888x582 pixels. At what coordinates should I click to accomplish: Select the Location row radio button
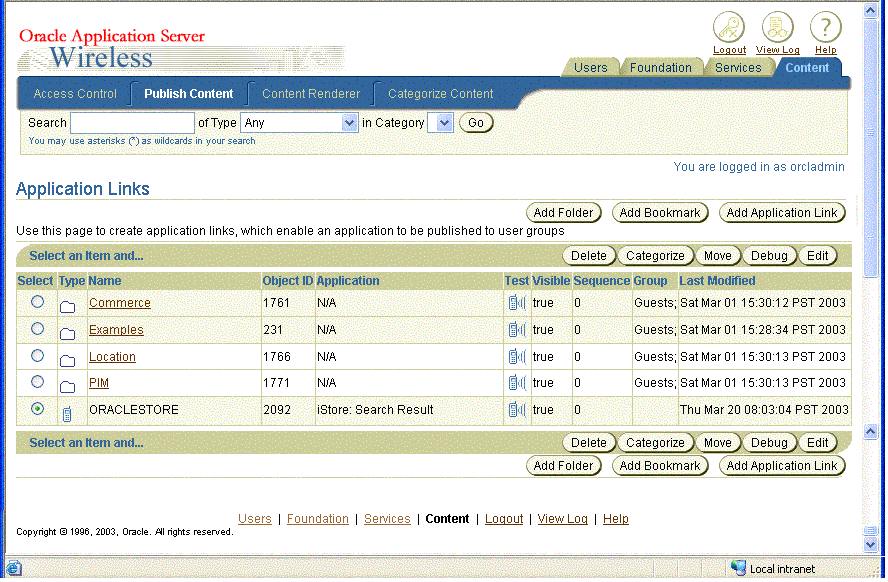coord(37,356)
